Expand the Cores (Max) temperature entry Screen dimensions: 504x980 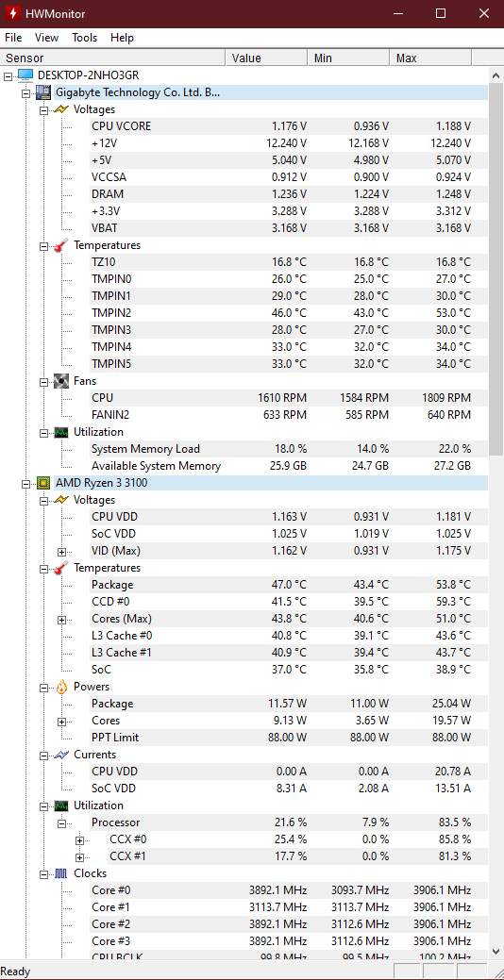(62, 619)
